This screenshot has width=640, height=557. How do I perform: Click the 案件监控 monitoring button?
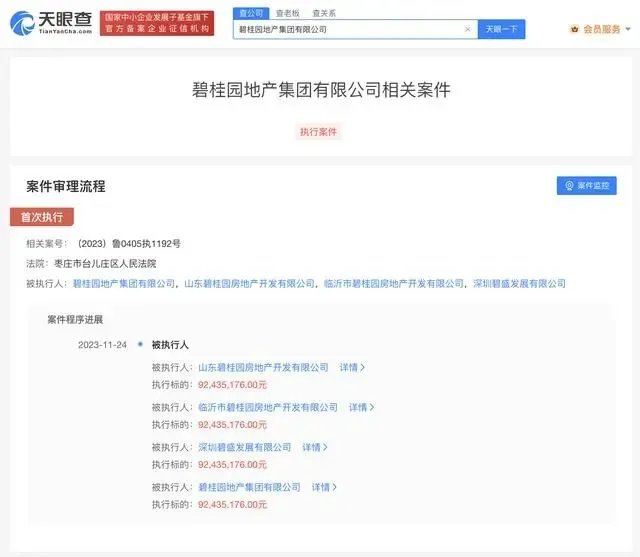(x=587, y=186)
